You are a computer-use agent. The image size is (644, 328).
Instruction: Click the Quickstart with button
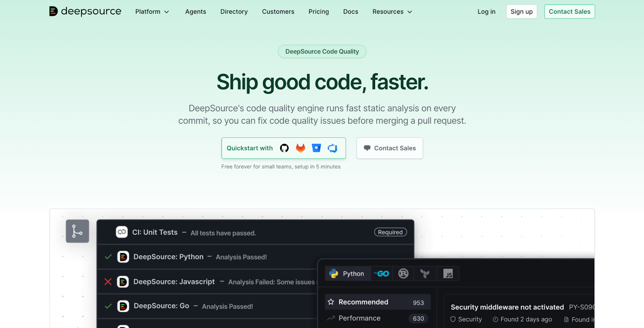(283, 148)
